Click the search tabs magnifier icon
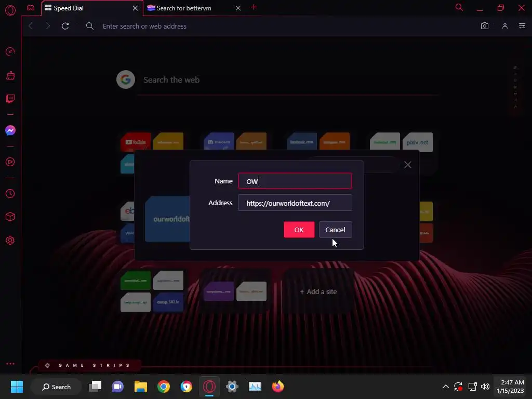This screenshot has height=399, width=532. (x=459, y=7)
